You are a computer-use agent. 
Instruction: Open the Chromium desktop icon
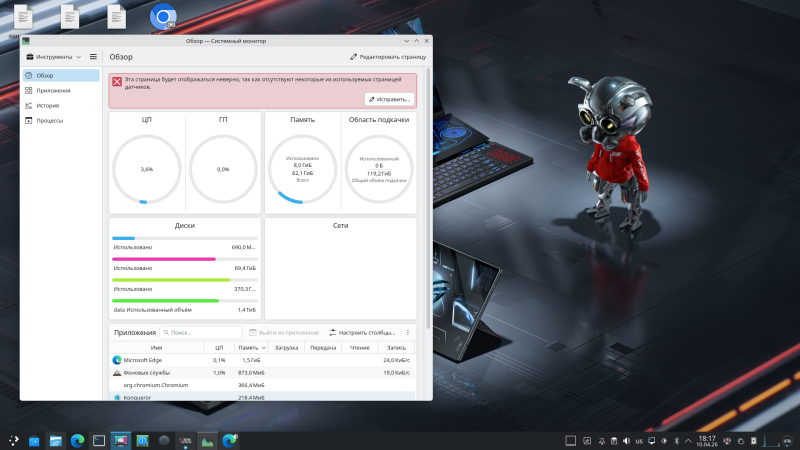coord(161,17)
